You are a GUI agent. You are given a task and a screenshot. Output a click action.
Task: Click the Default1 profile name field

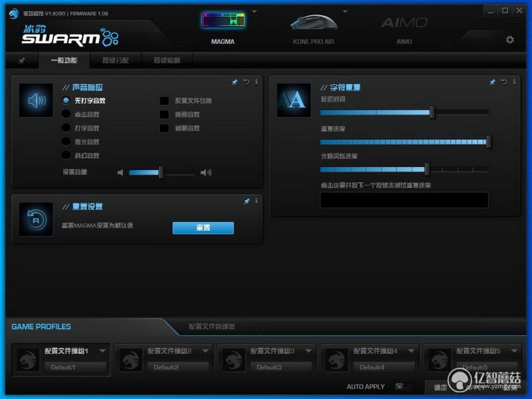(x=75, y=367)
